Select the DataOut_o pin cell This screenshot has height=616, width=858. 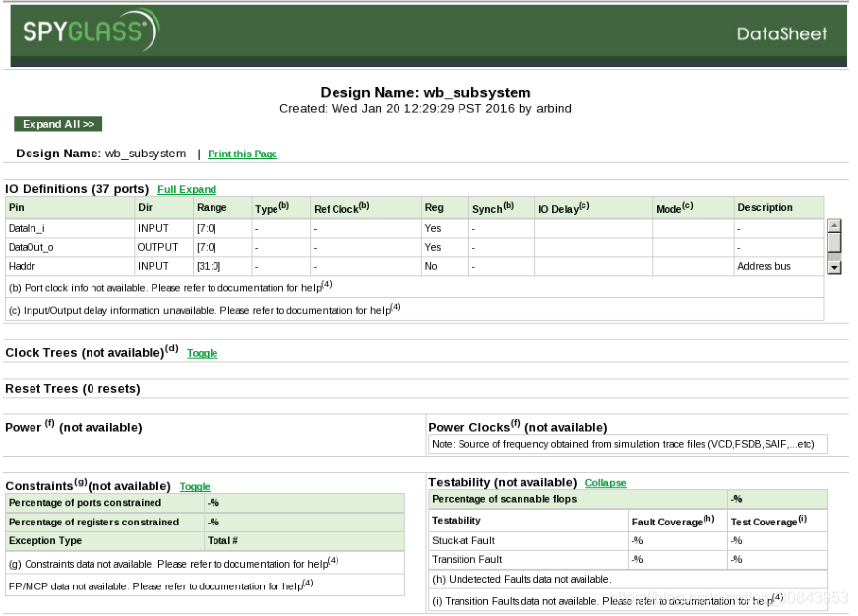70,247
